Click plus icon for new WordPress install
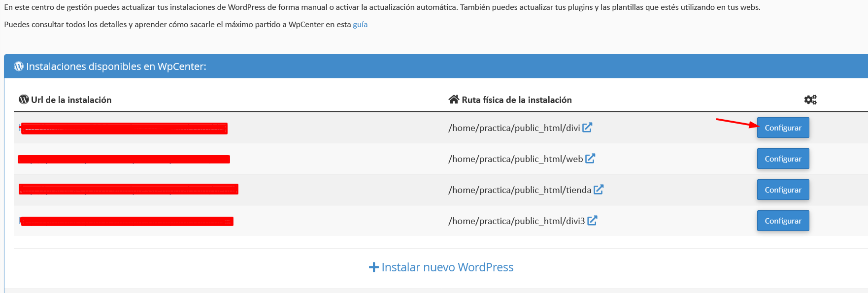Image resolution: width=868 pixels, height=293 pixels. click(374, 267)
